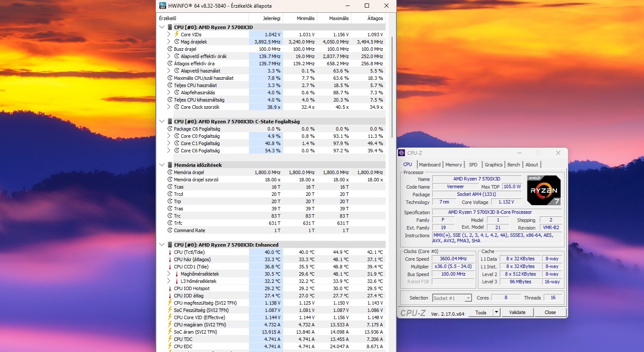The height and width of the screenshot is (352, 644).
Task: Switch to the Graphics tab in CPU-Z
Action: click(x=494, y=165)
